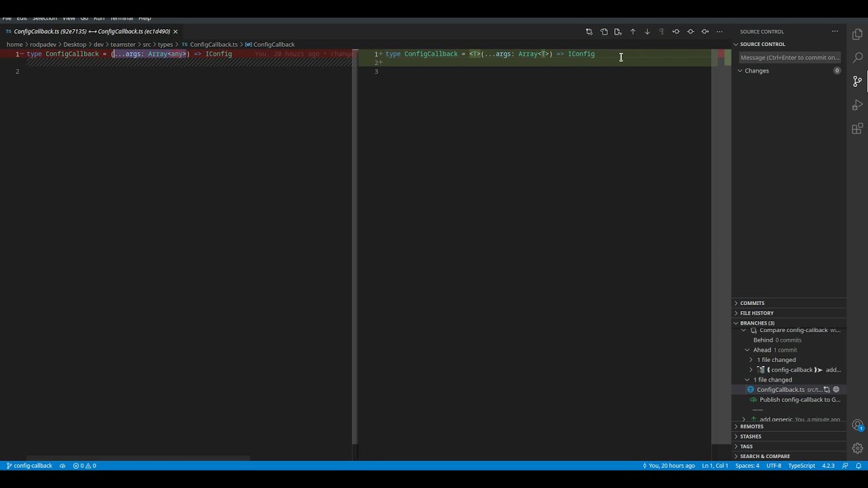Go to previous change arrow
The width and height of the screenshot is (868, 488).
pyautogui.click(x=633, y=32)
